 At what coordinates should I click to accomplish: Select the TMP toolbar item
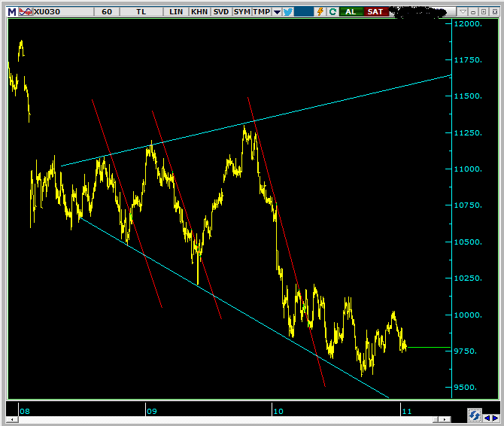[261, 11]
